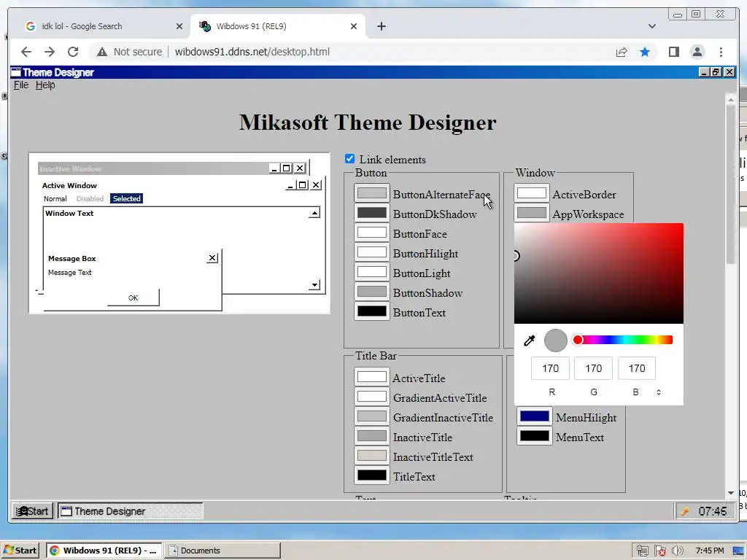Expand the Chrome tab search chevron

(651, 26)
